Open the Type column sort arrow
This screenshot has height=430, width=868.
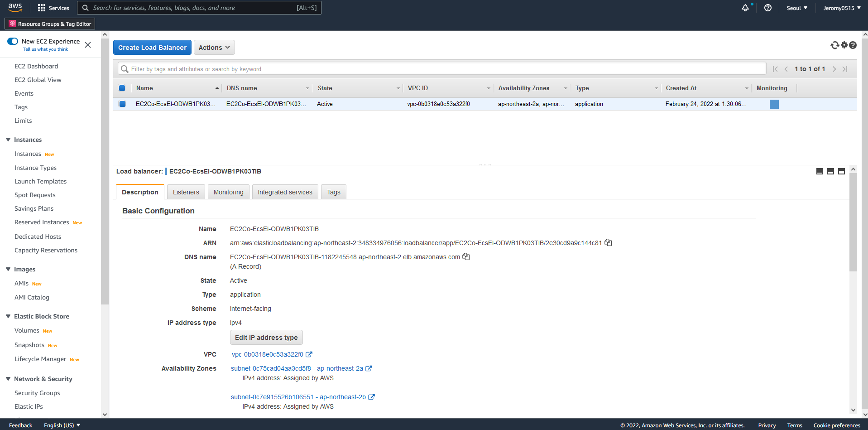point(656,88)
